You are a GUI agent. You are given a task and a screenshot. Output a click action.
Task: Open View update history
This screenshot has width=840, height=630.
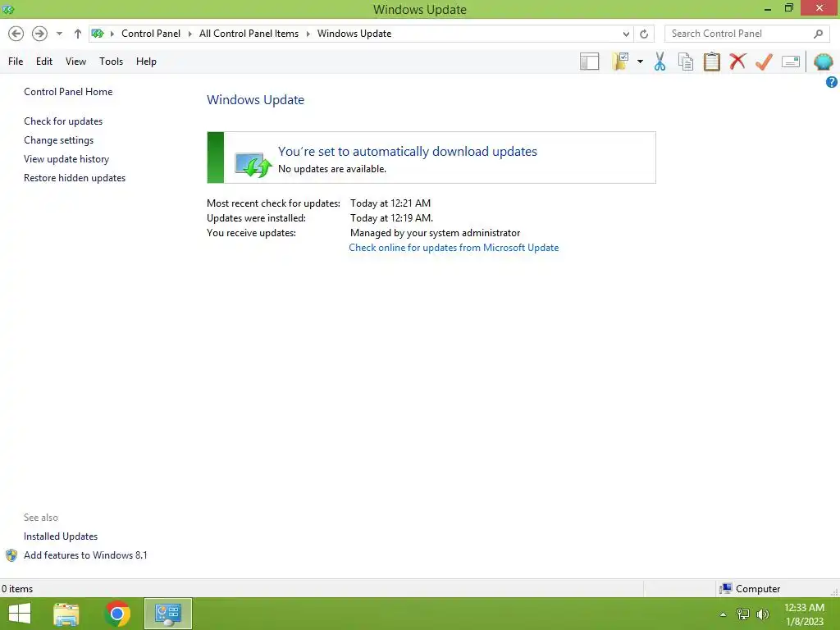pos(66,159)
